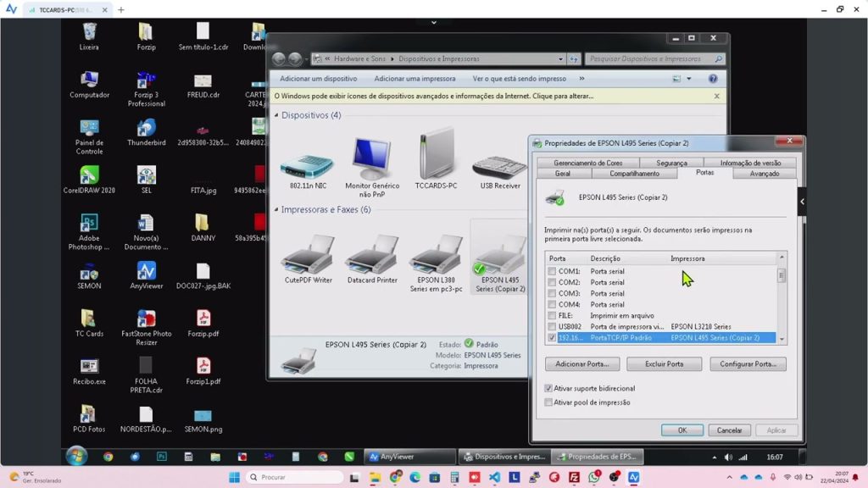
Task: Check the USB002 port checkbox
Action: tap(553, 326)
